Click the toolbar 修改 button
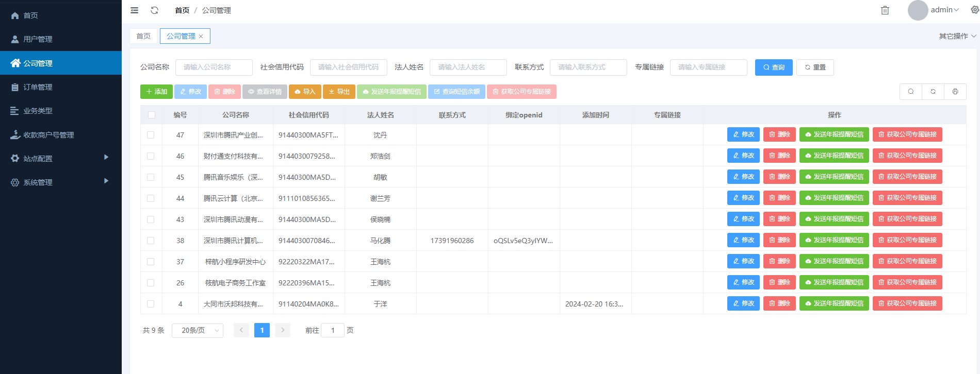Screen dimensions: 980x374 coord(190,92)
